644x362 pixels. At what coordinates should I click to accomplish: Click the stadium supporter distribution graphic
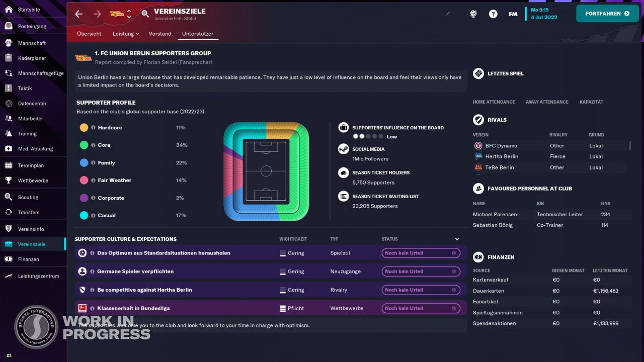(266, 171)
